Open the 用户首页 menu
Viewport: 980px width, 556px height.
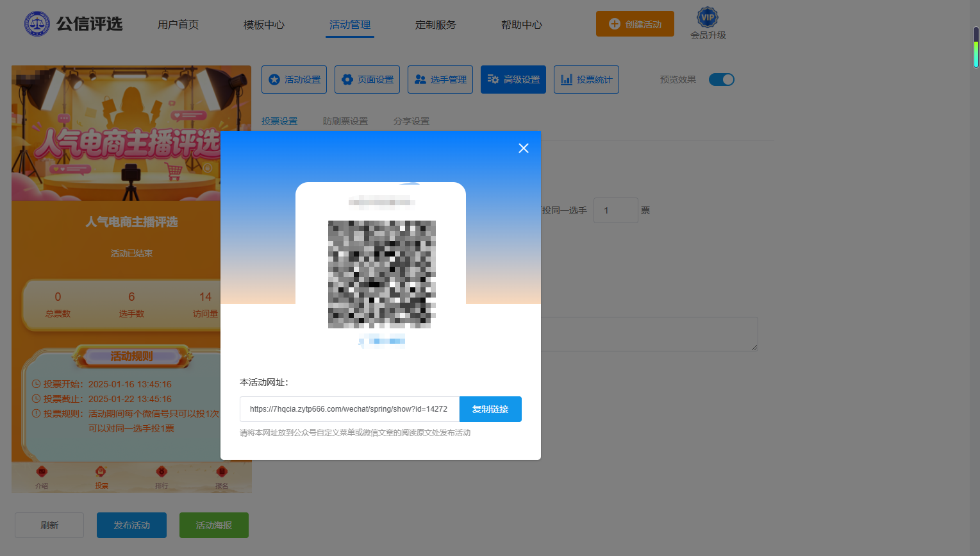click(x=178, y=24)
